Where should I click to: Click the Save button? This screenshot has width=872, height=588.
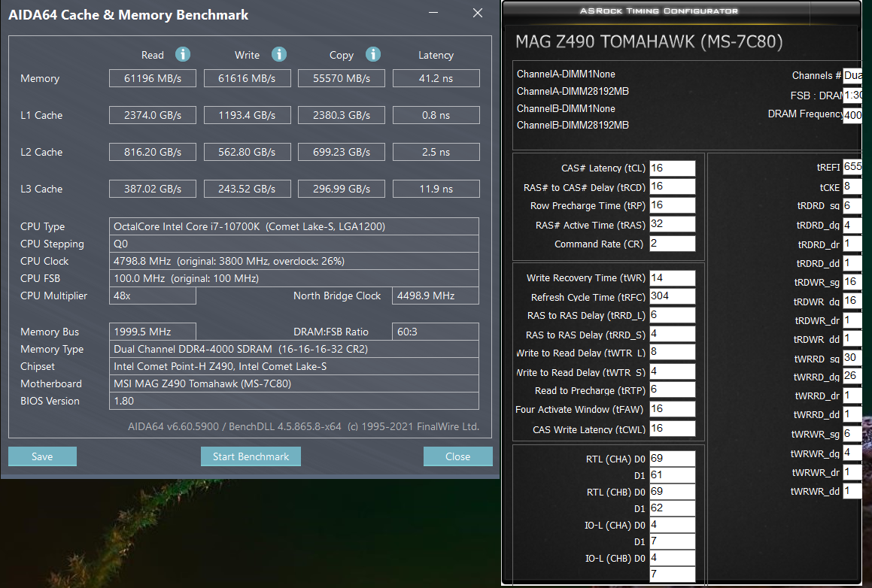click(42, 456)
